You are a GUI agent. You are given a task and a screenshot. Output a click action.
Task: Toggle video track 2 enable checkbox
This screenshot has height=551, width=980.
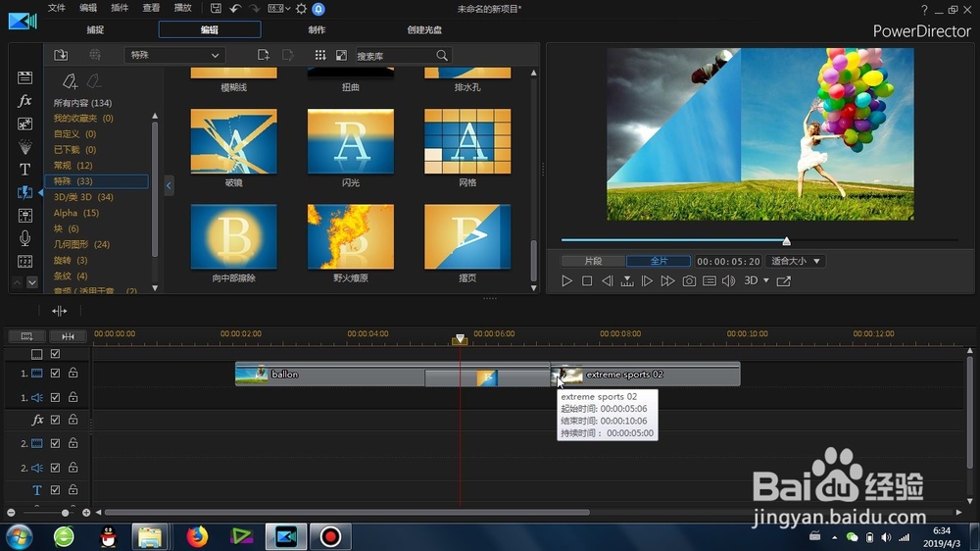[x=55, y=443]
